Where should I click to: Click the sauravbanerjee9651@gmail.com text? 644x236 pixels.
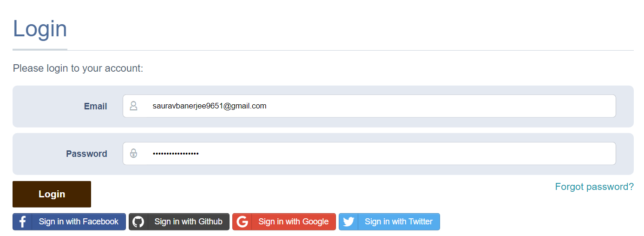209,106
